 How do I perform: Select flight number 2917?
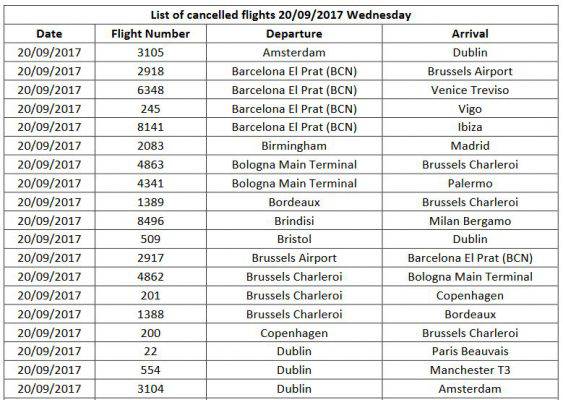tap(150, 258)
